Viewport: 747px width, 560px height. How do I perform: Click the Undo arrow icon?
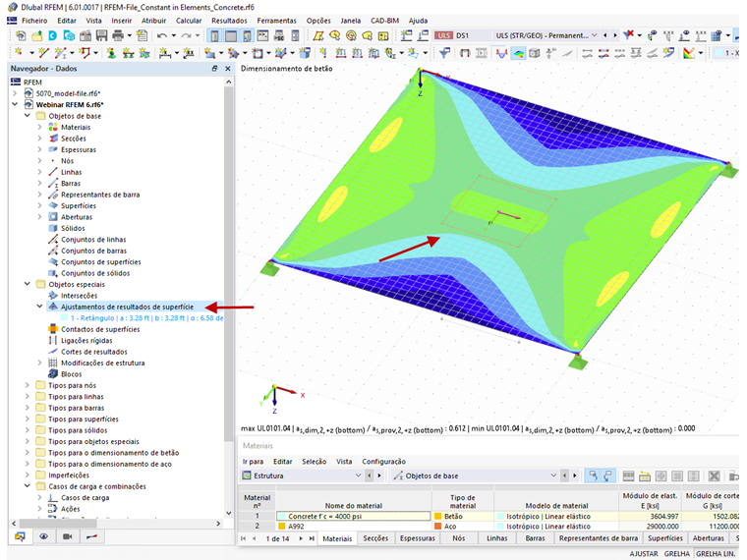click(x=162, y=35)
